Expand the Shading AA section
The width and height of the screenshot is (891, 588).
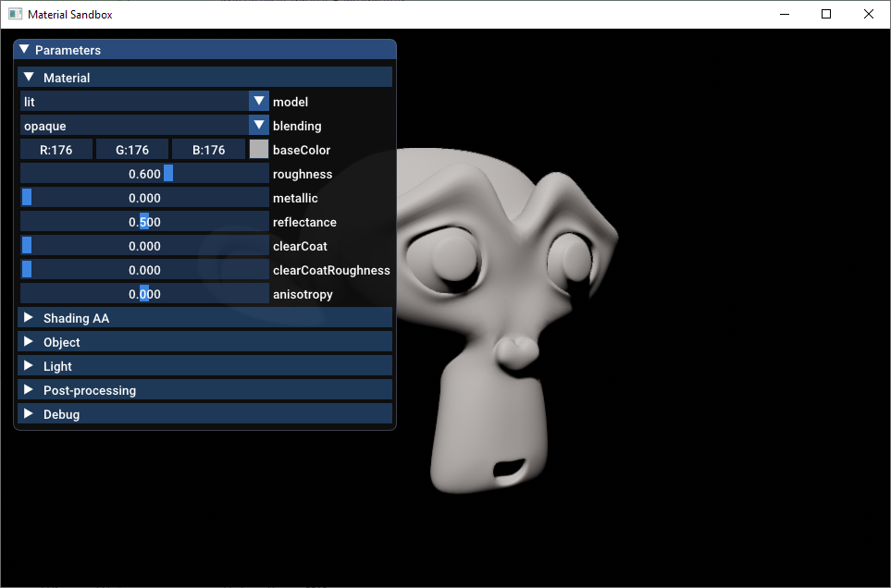click(204, 318)
